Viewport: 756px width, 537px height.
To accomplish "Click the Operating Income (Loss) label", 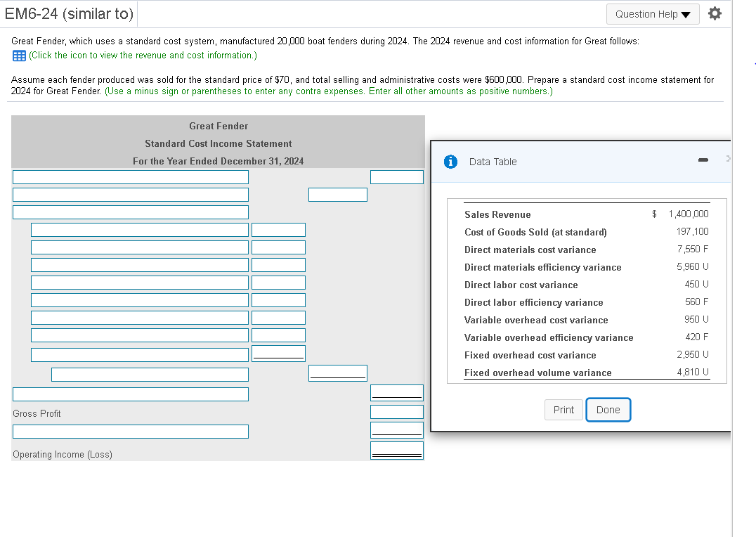I will 63,455.
